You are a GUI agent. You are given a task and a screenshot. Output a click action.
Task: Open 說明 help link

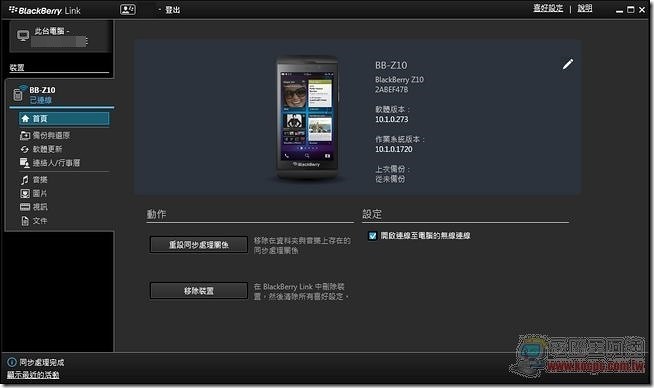pyautogui.click(x=585, y=8)
